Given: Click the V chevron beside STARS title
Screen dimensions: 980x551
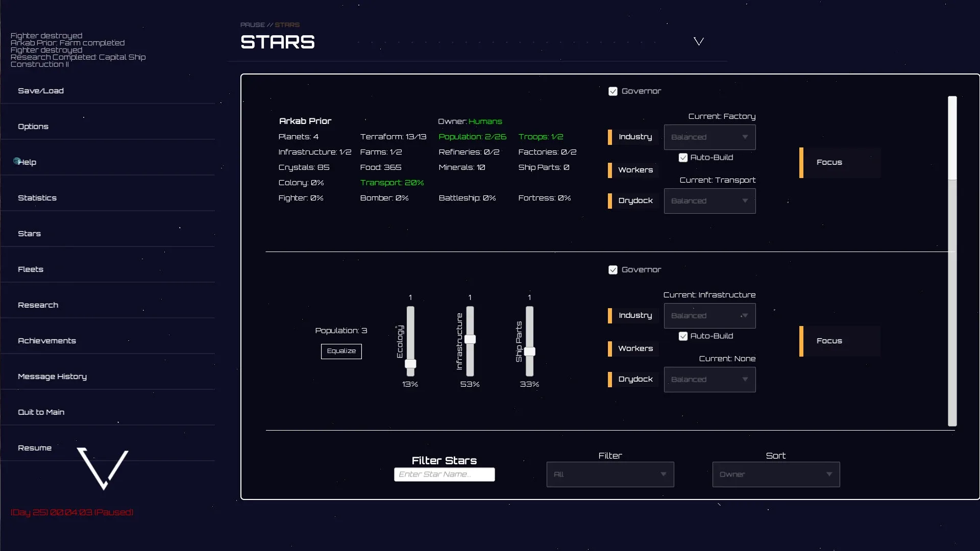Looking at the screenshot, I should click(699, 41).
